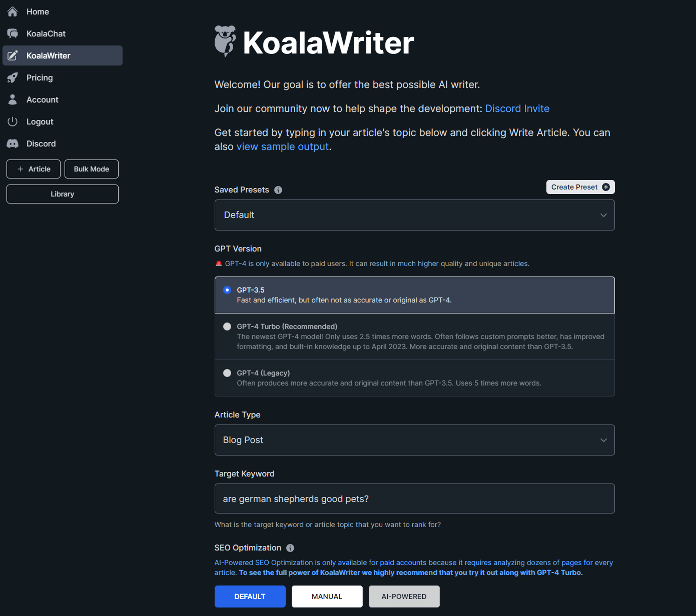Open the Pricing page in sidebar

63,77
